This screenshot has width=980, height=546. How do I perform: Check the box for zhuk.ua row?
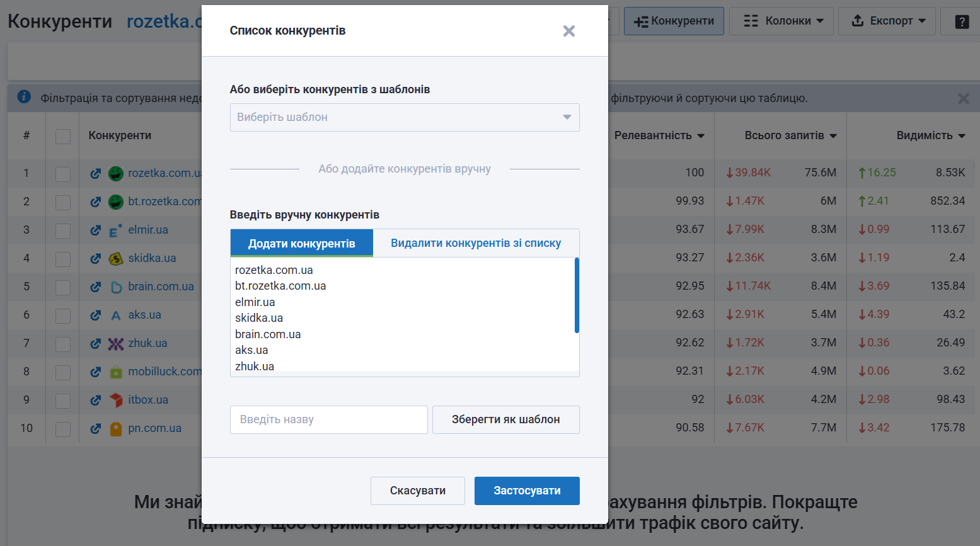click(x=63, y=344)
